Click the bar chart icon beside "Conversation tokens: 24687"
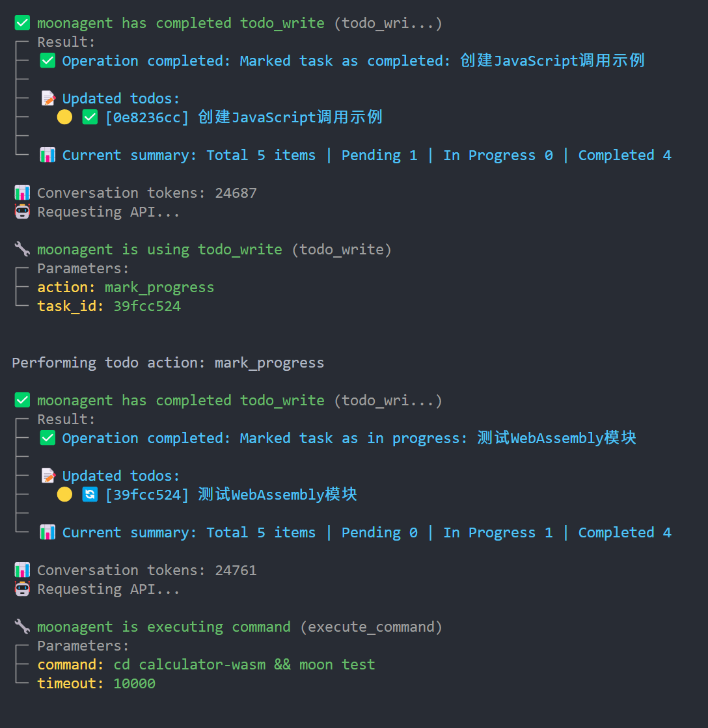 click(22, 193)
